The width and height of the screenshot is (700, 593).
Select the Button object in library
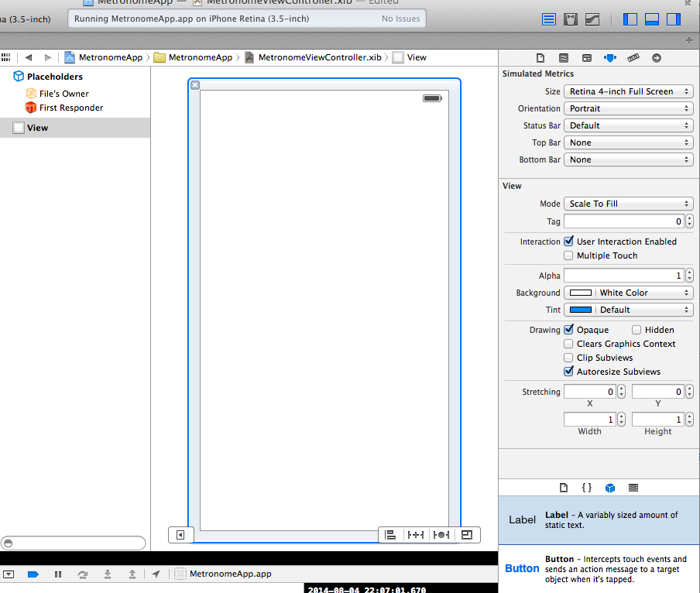pyautogui.click(x=522, y=568)
